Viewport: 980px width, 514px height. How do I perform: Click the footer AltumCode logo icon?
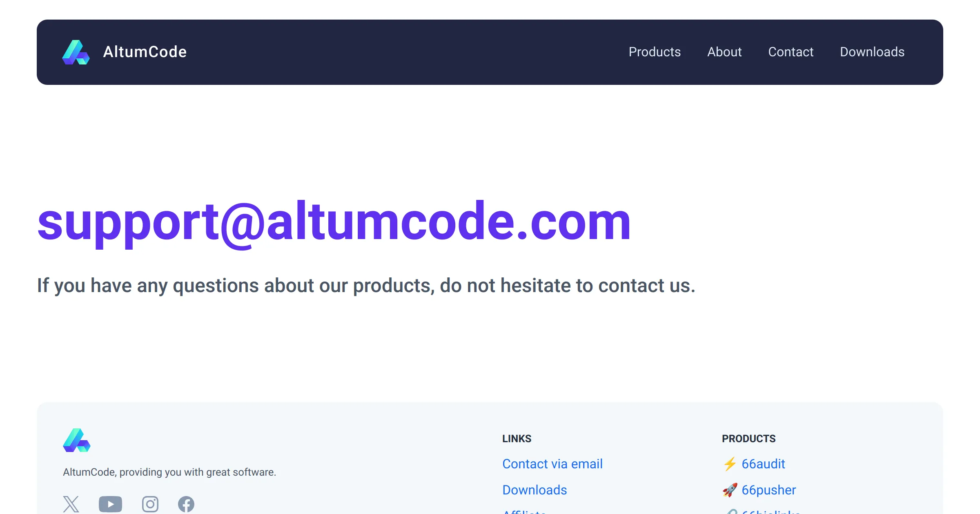click(77, 440)
